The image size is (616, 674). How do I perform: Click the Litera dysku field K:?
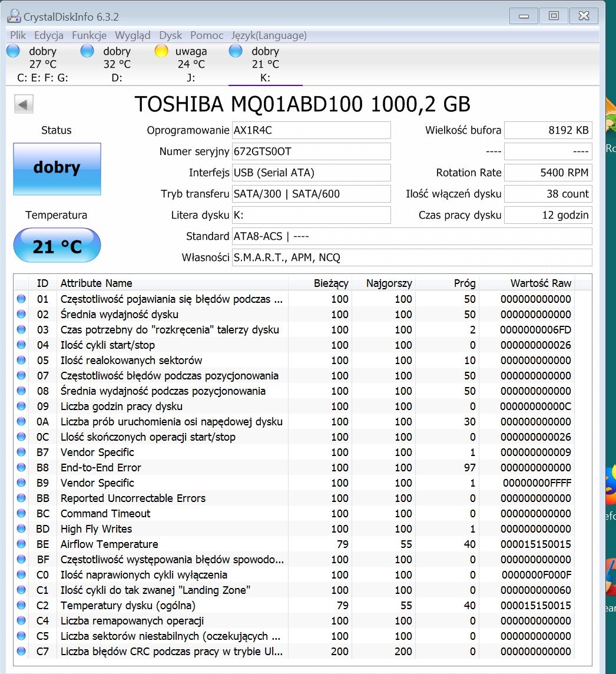[x=312, y=215]
